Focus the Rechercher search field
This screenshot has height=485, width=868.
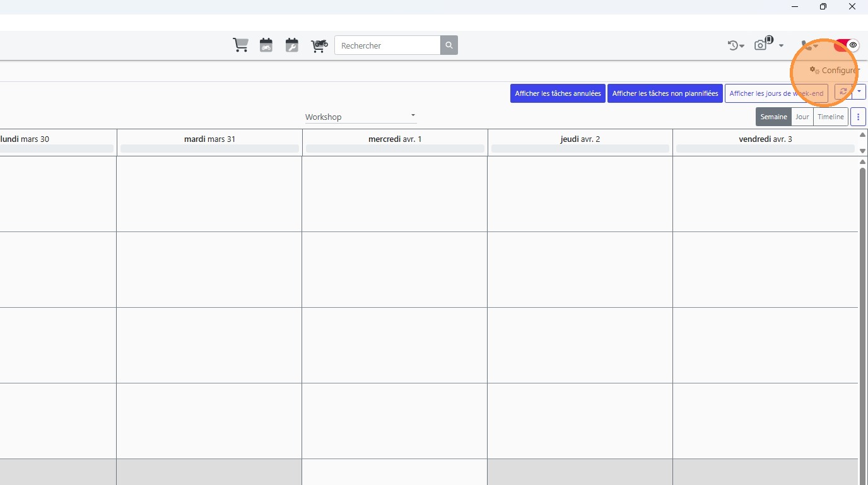click(387, 45)
